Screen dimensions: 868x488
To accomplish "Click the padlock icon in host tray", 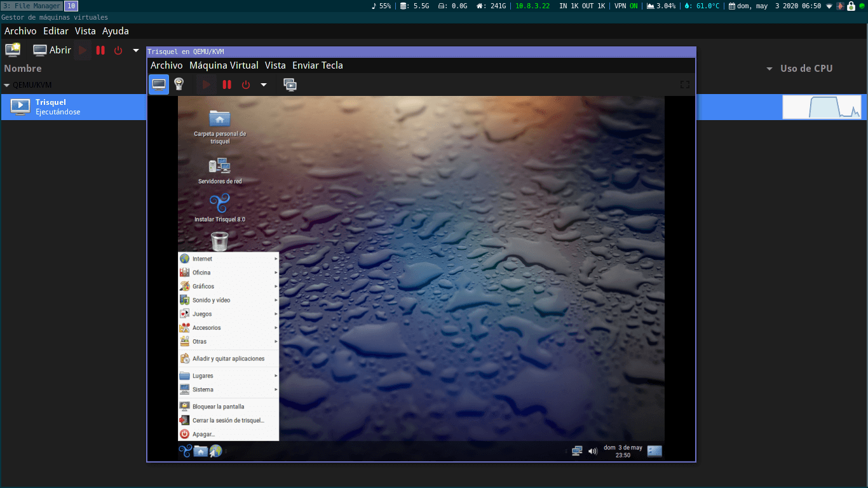I will coord(850,6).
